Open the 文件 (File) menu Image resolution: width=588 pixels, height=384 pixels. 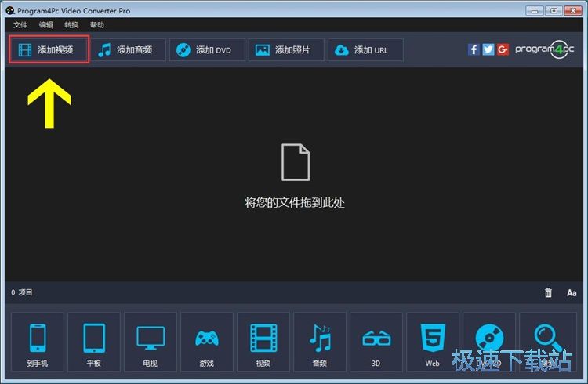point(20,25)
